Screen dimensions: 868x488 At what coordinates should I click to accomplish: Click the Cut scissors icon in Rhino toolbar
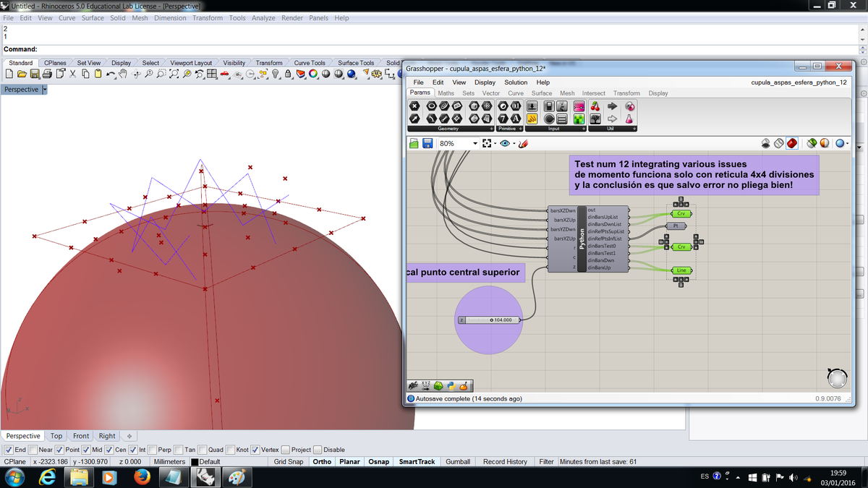tap(72, 74)
